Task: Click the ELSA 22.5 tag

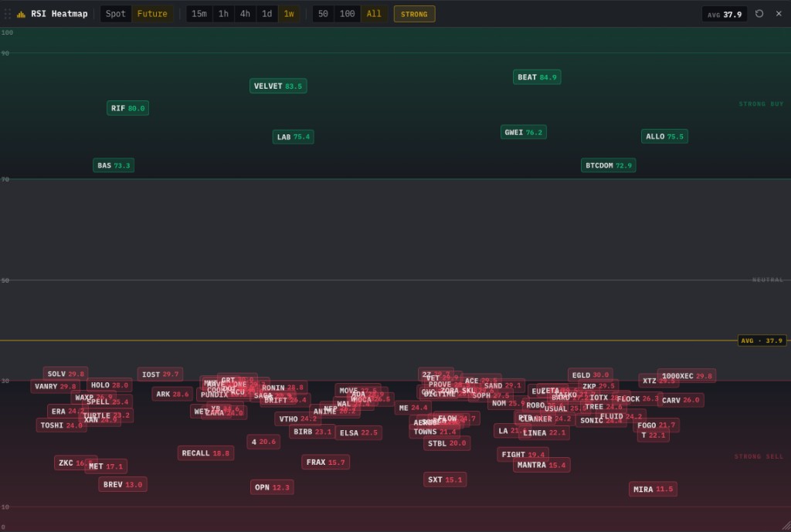Action: click(358, 432)
